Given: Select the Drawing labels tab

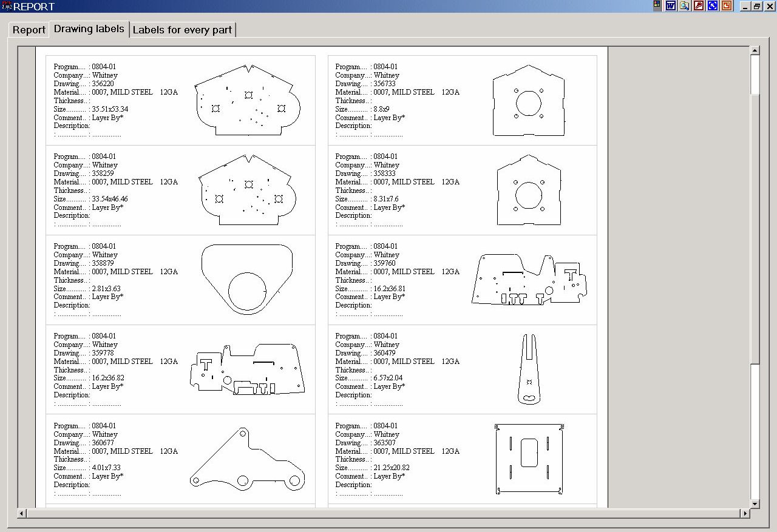Looking at the screenshot, I should coord(89,29).
